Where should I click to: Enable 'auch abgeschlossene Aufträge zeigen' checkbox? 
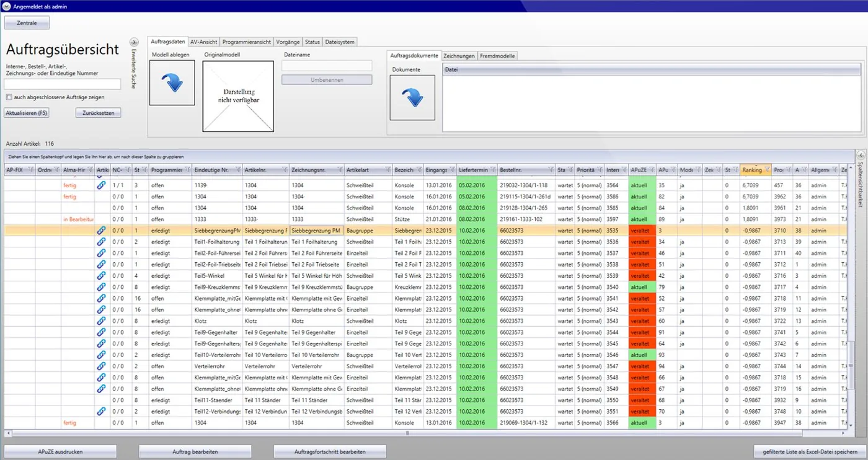click(9, 97)
